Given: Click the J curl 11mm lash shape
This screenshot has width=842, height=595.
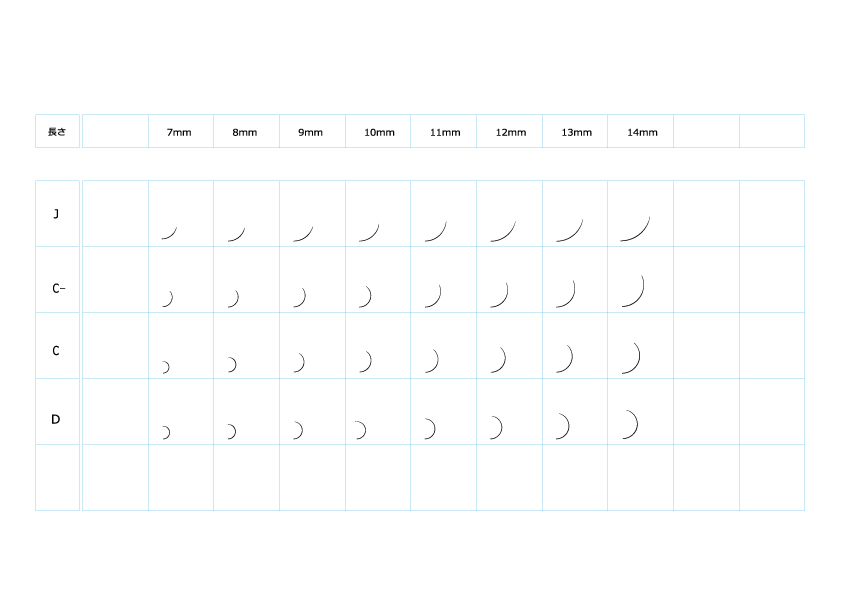Looking at the screenshot, I should point(435,231).
